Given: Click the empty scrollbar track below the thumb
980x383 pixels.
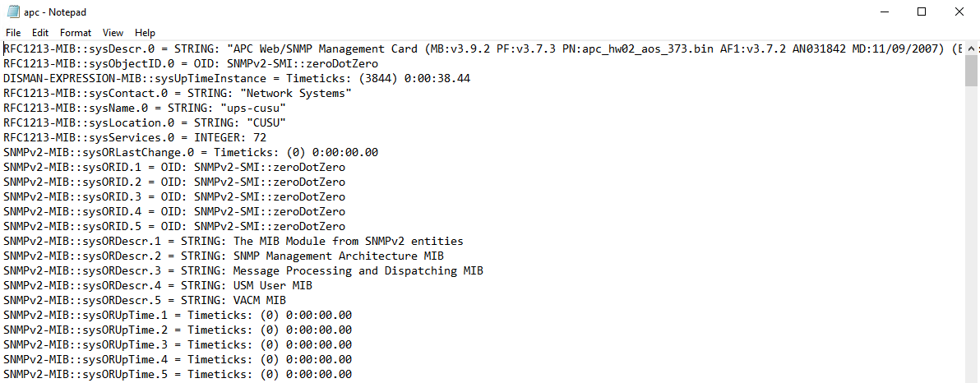Looking at the screenshot, I should click(x=971, y=247).
